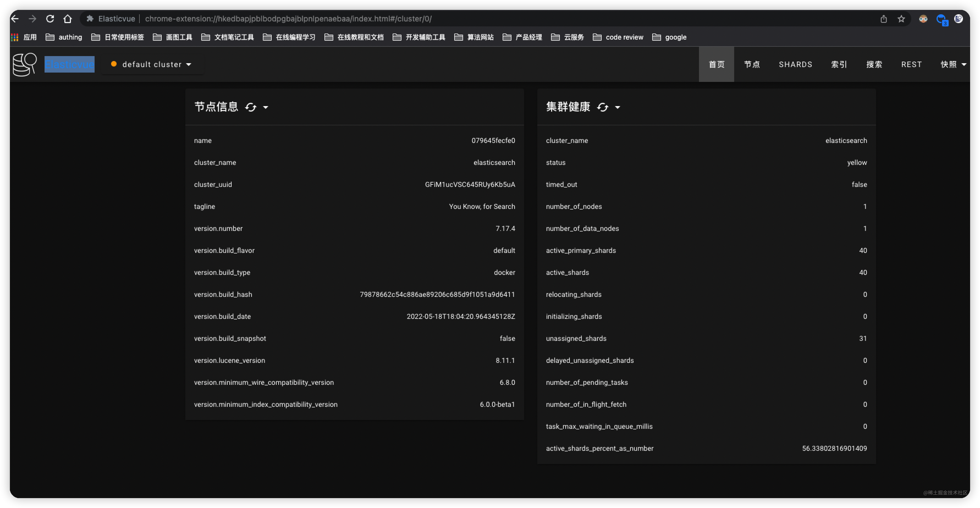Click the node name value 079645fecfe0
This screenshot has height=508, width=980.
pos(493,141)
